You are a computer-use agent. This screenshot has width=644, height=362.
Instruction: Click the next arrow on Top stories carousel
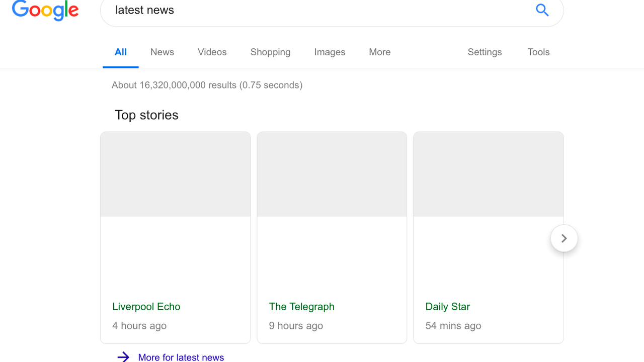point(564,238)
